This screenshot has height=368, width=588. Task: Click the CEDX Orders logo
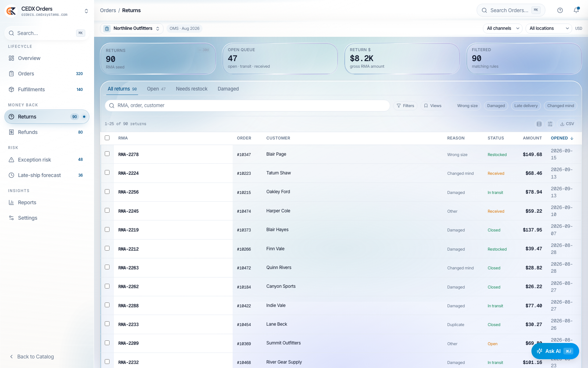coord(11,11)
